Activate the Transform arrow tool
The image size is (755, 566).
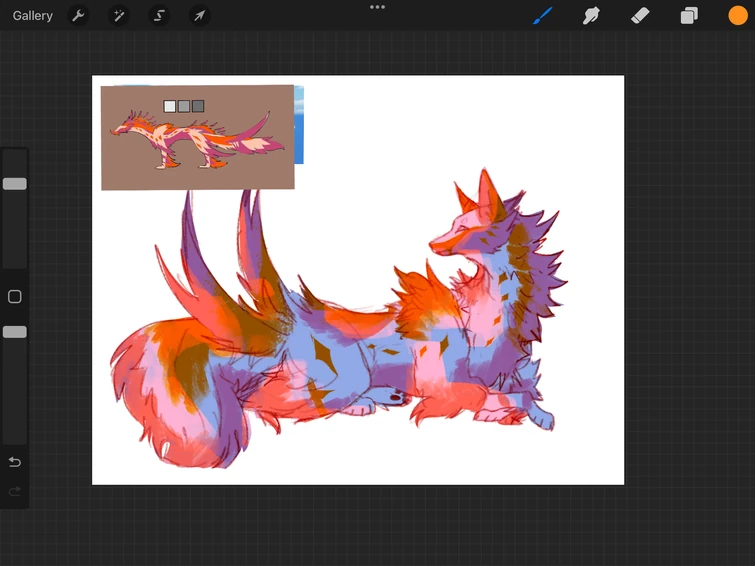pos(200,16)
